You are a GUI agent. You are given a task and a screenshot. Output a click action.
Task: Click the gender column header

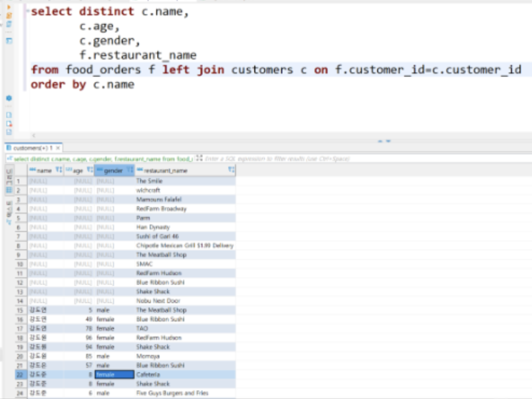(113, 170)
